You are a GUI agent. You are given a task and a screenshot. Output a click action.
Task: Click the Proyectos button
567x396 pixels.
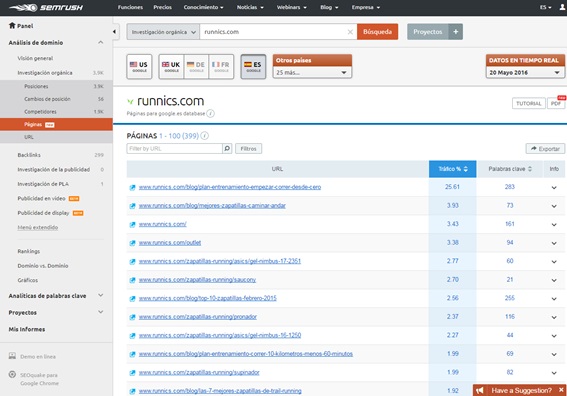click(428, 32)
